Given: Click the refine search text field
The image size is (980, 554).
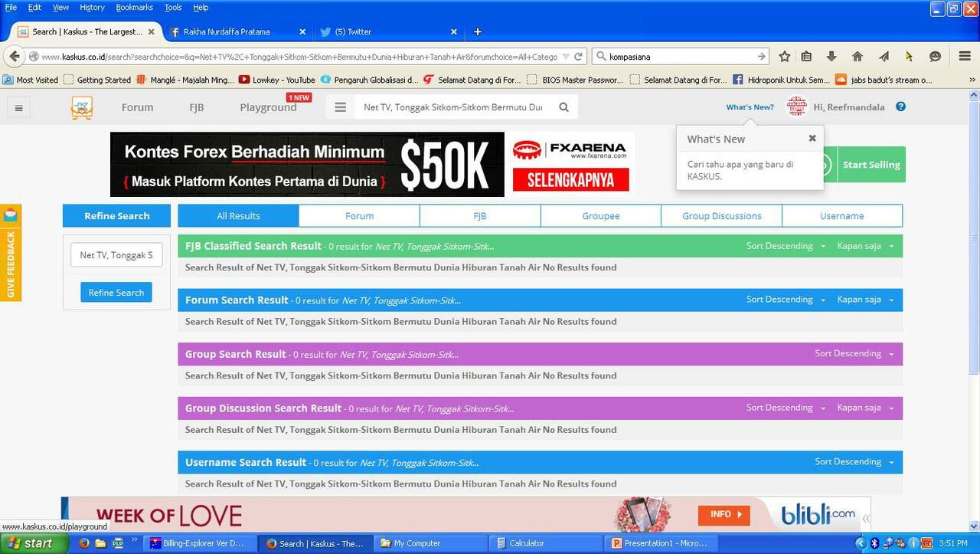Looking at the screenshot, I should pos(116,255).
